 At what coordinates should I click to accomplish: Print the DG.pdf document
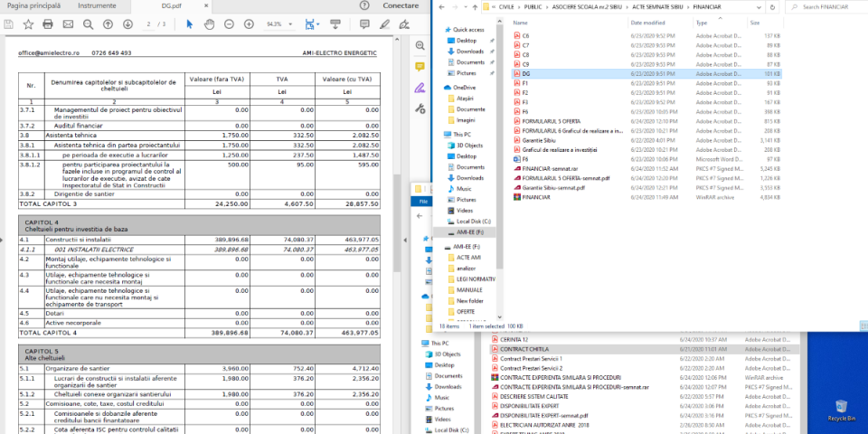(x=48, y=24)
